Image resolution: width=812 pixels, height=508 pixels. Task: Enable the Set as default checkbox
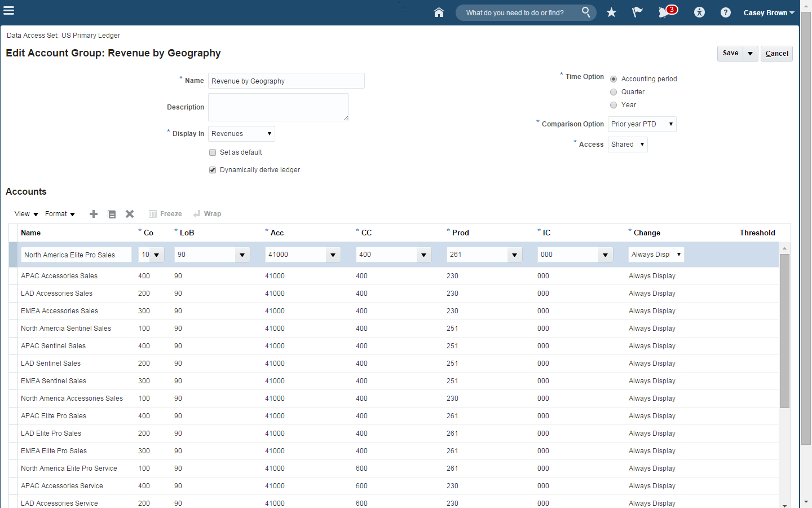coord(213,152)
